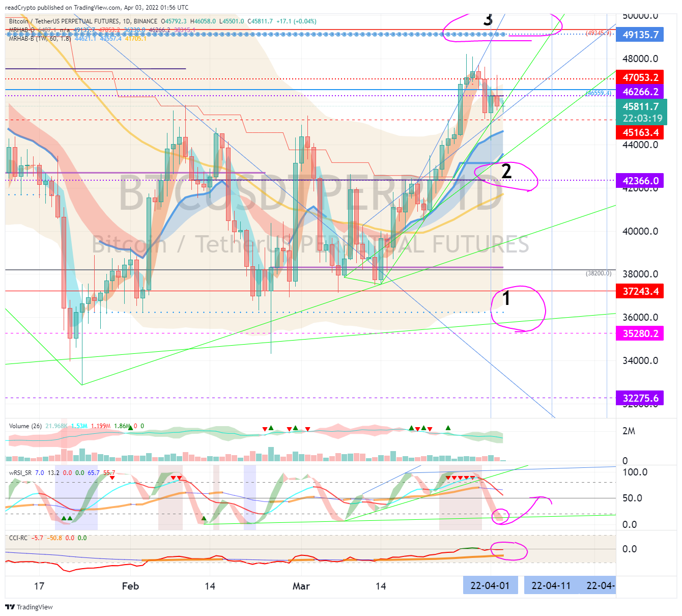Screen dimensions: 682x616
Task: Click the Feb label on the time axis
Action: (130, 586)
